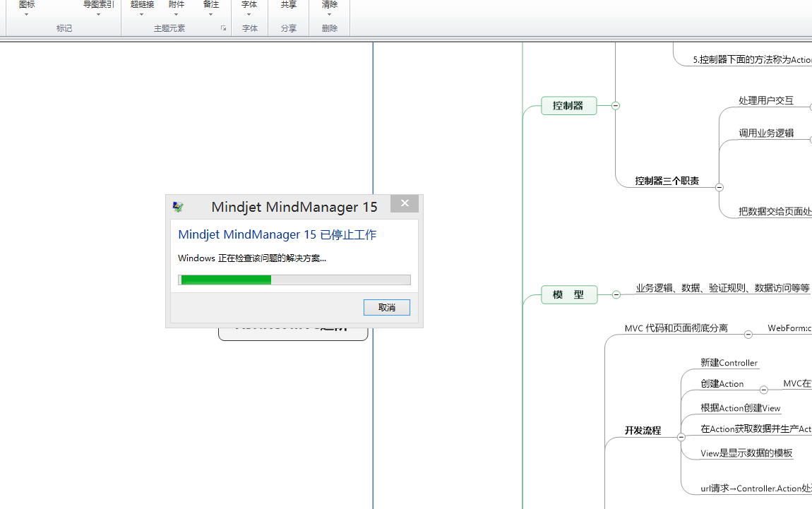Open the 清除 clear dropdown
This screenshot has height=509, width=812.
(329, 7)
